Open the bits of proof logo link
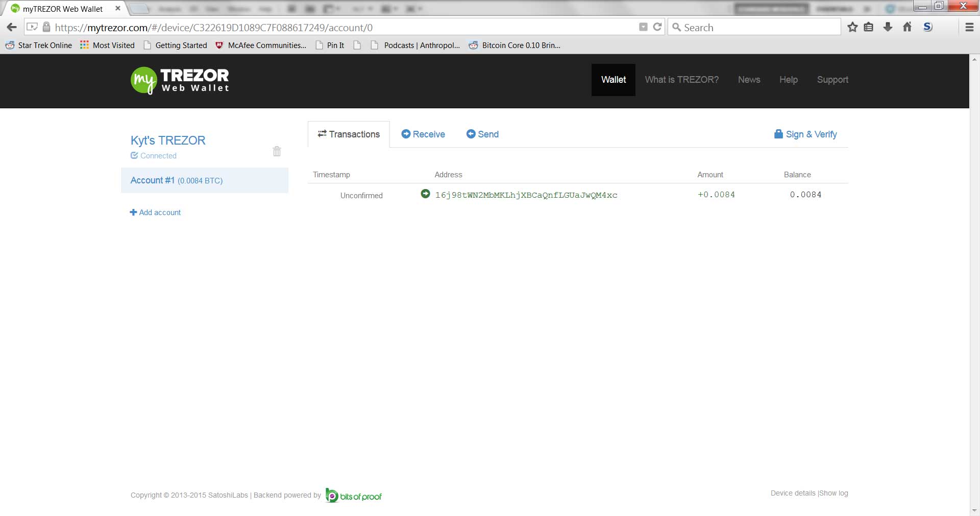Viewport: 980px width, 516px height. pyautogui.click(x=354, y=496)
